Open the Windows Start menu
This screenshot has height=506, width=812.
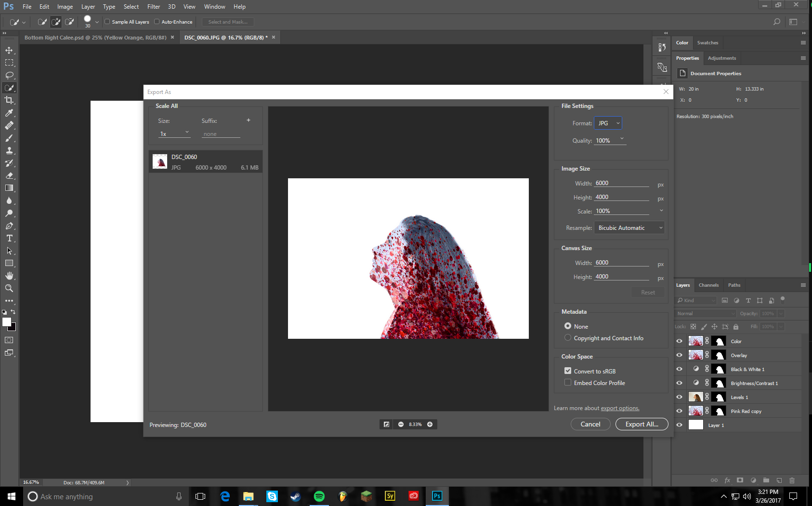pos(12,496)
